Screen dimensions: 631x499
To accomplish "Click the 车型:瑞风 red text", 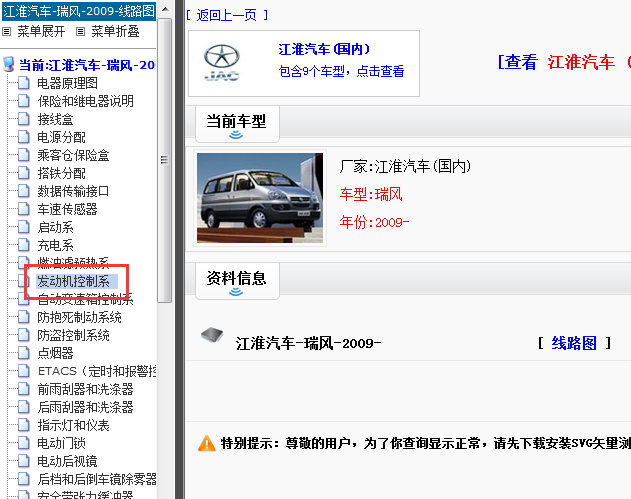I will point(371,194).
